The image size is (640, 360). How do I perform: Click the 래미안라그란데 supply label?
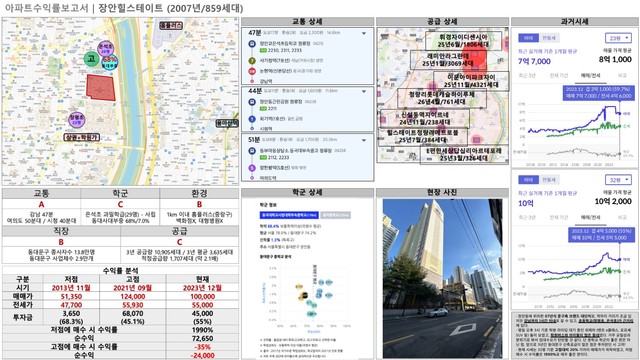coord(448,60)
